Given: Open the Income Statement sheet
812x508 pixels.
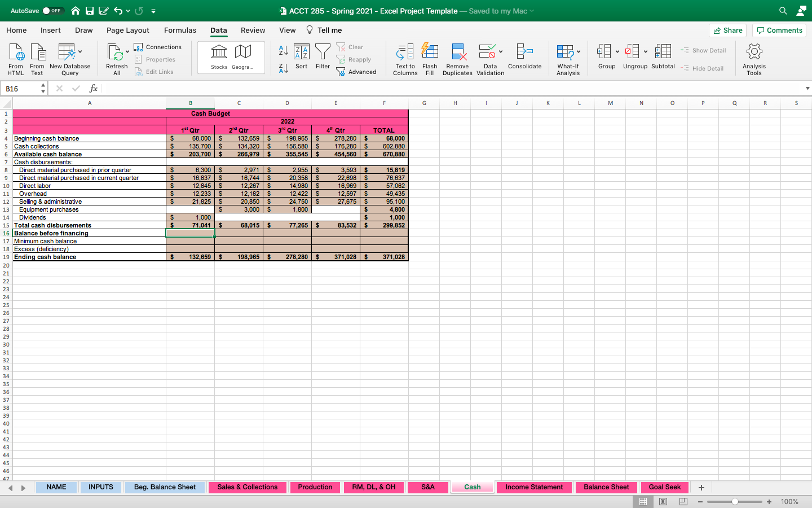Looking at the screenshot, I should pos(534,487).
